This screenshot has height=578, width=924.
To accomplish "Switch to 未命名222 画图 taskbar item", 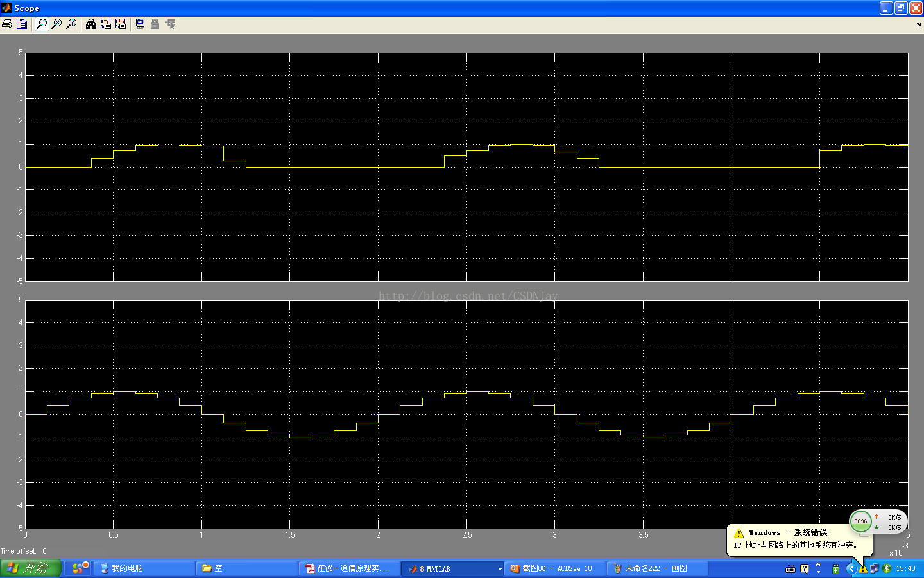I will pos(658,568).
